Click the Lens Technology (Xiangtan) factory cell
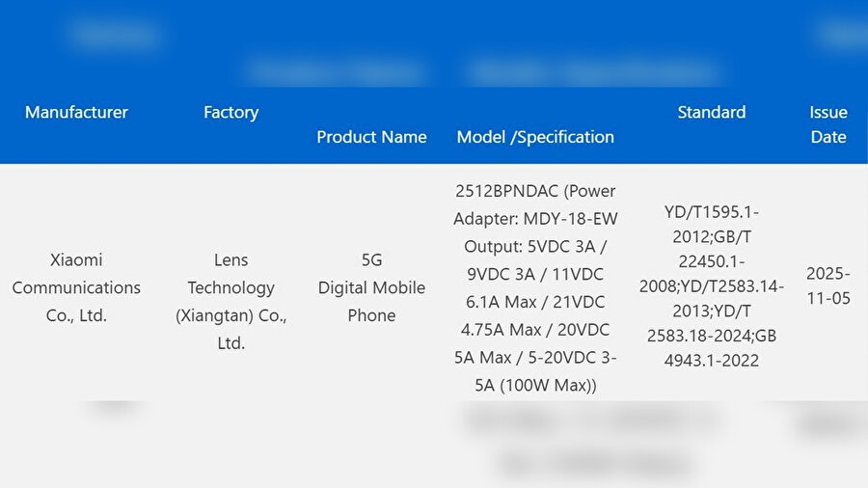This screenshot has width=868, height=488. tap(231, 301)
